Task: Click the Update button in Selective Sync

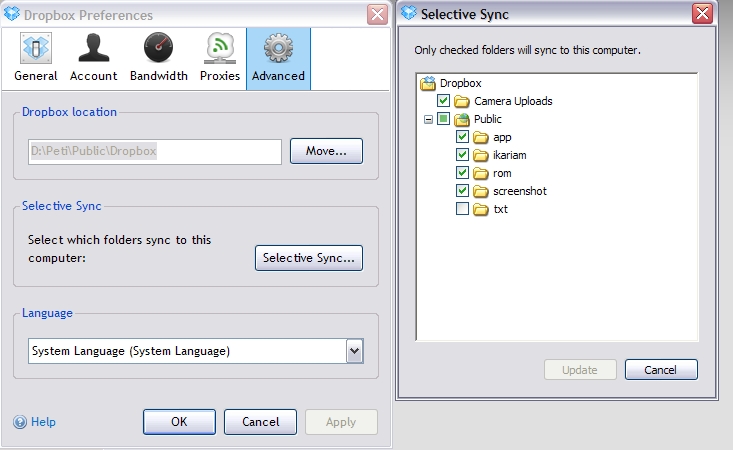Action: (580, 370)
